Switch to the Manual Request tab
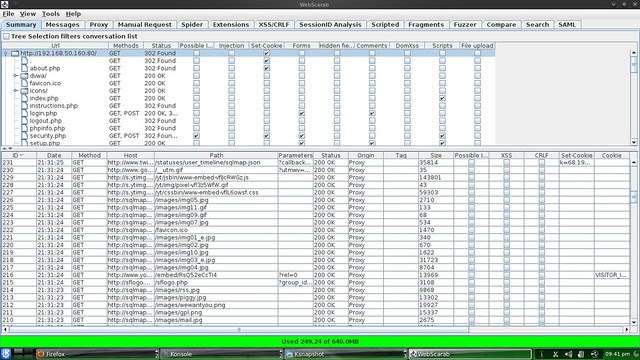The image size is (640, 360). pos(145,24)
